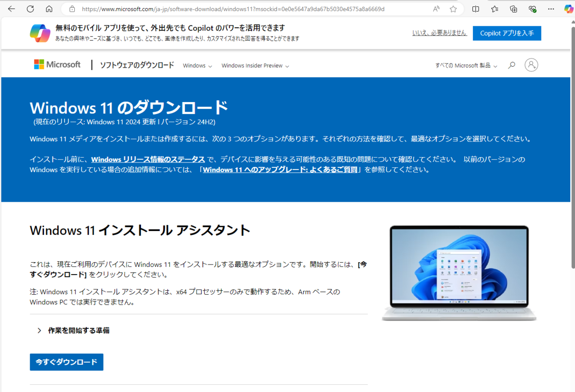This screenshot has height=392, width=575.
Task: Open Windows リリース情報のステータス link
Action: coord(148,159)
